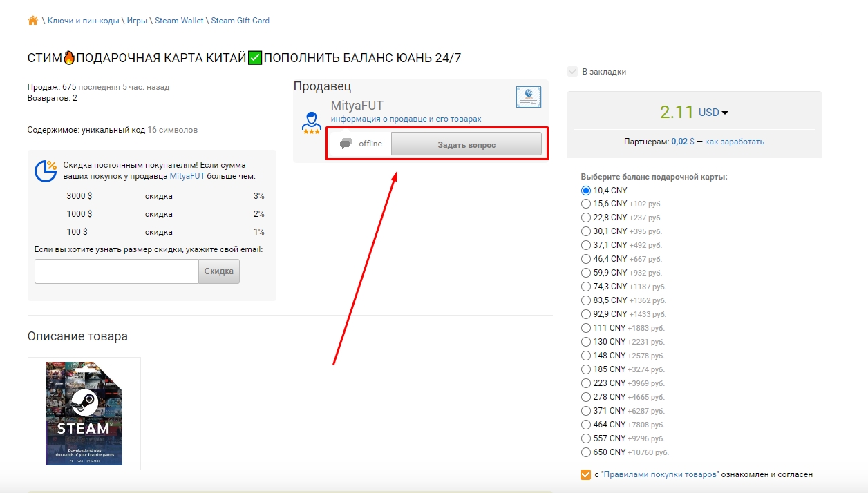
Task: Select the 30,1 CNY option
Action: (586, 231)
